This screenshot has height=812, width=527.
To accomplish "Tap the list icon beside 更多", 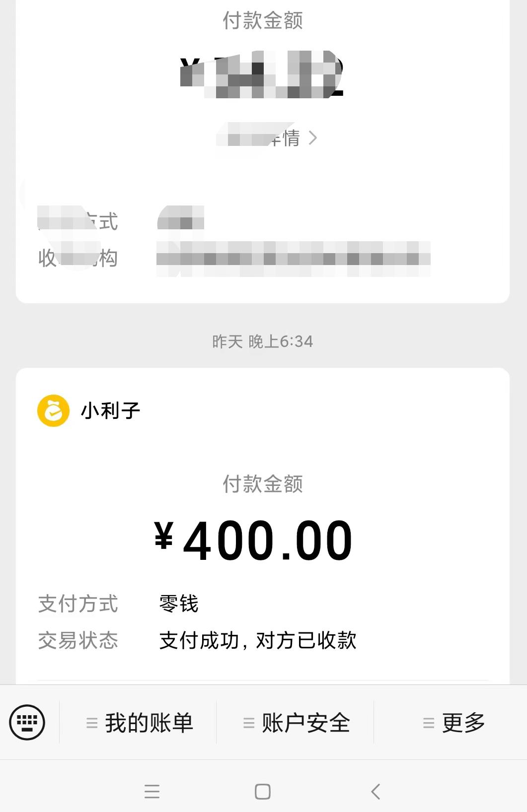I will (428, 723).
